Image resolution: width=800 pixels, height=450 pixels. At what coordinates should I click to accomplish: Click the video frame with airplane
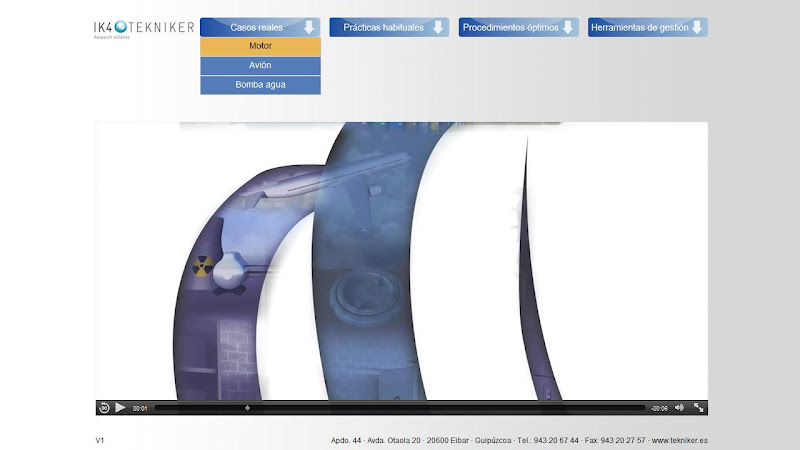click(x=402, y=261)
